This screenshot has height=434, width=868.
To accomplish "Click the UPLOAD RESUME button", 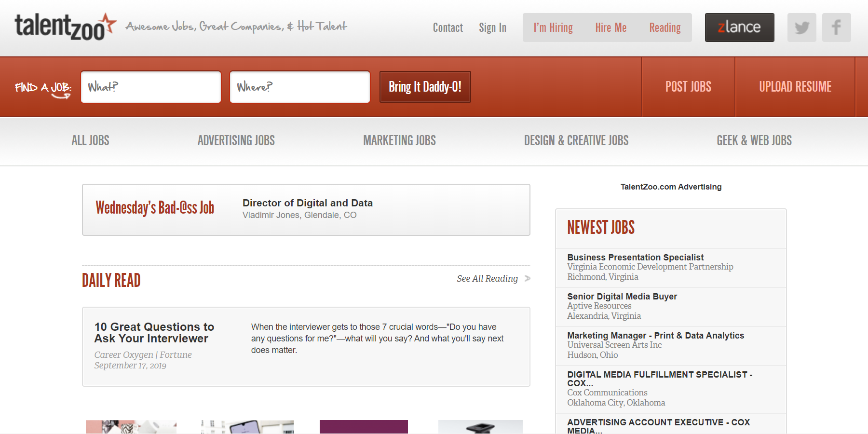I will (x=795, y=87).
